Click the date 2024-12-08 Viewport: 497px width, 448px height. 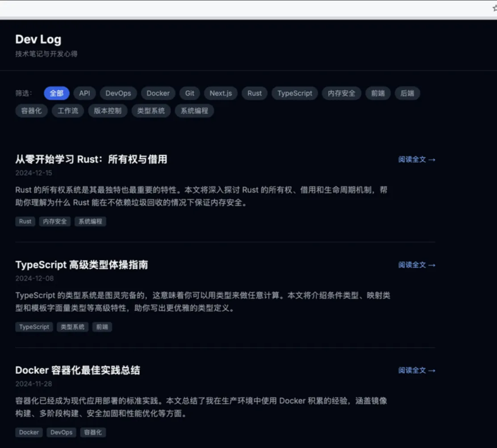coord(34,278)
